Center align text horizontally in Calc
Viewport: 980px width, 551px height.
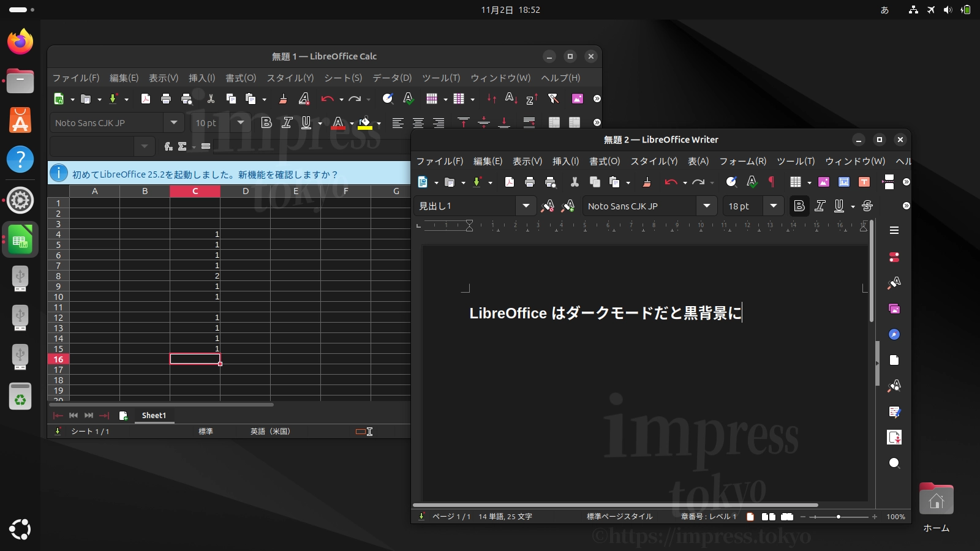pyautogui.click(x=418, y=123)
